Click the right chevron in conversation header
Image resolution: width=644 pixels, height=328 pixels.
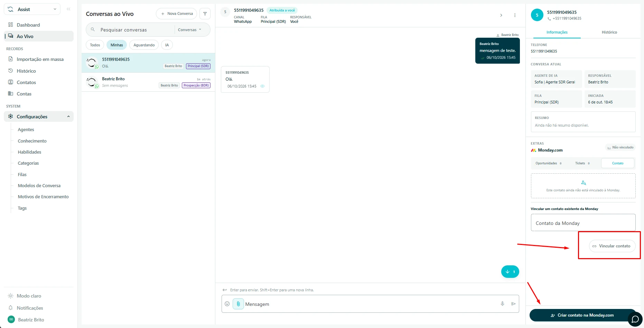(x=501, y=15)
